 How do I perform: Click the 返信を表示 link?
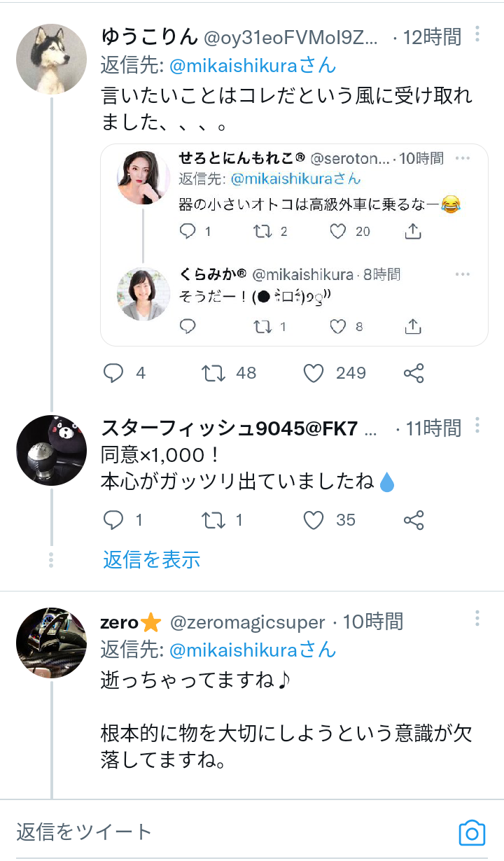(152, 559)
